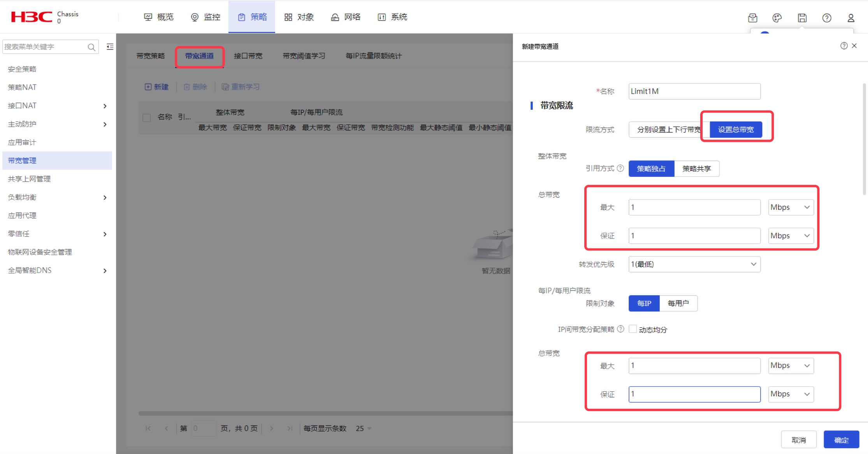Collapse the sidebar with the menu fold icon
Screen dimensions: 868x454
(110, 47)
